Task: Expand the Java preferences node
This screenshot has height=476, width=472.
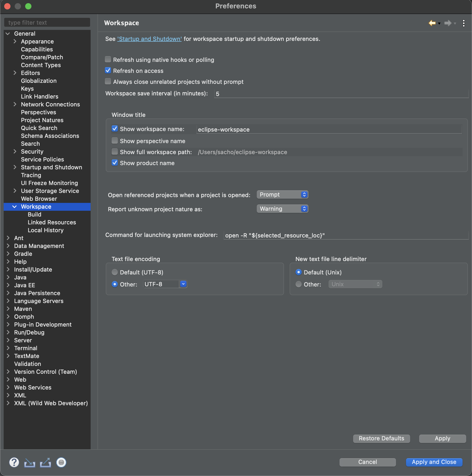Action: pyautogui.click(x=8, y=277)
